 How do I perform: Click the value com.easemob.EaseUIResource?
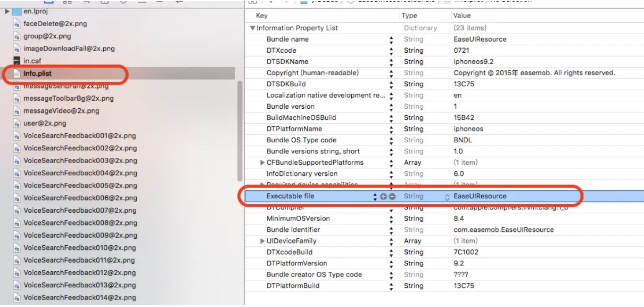[x=503, y=230]
